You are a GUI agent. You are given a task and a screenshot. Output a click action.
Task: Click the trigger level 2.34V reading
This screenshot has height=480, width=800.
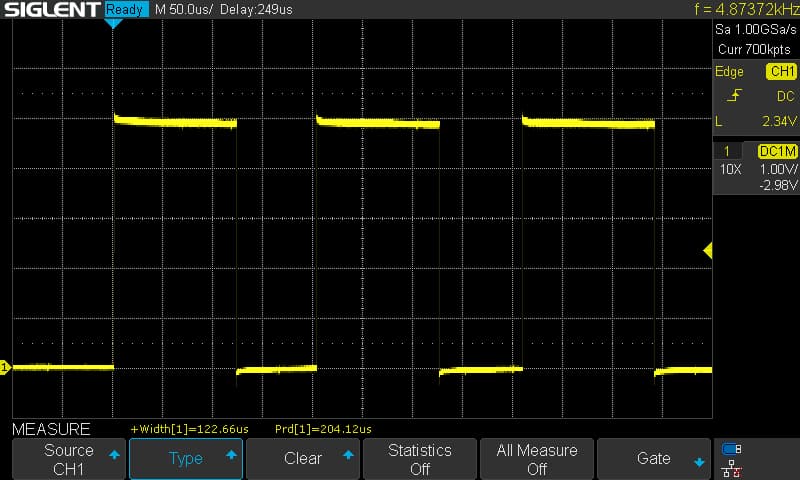pyautogui.click(x=779, y=121)
